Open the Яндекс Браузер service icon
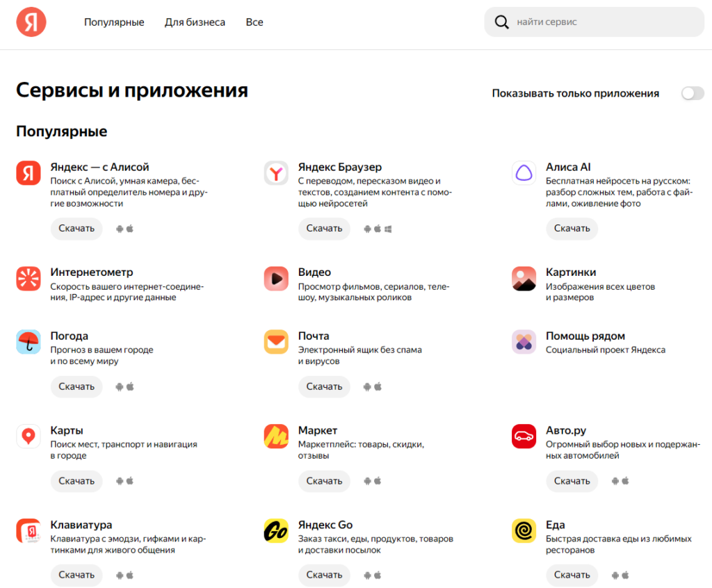 tap(275, 172)
